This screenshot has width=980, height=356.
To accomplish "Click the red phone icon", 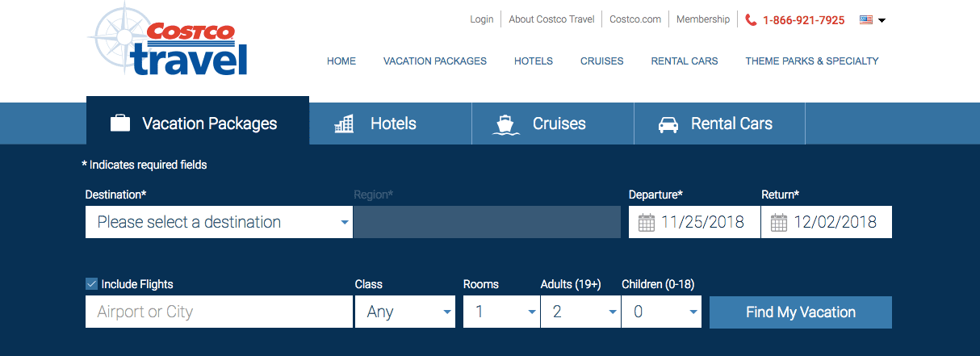I will [x=751, y=20].
